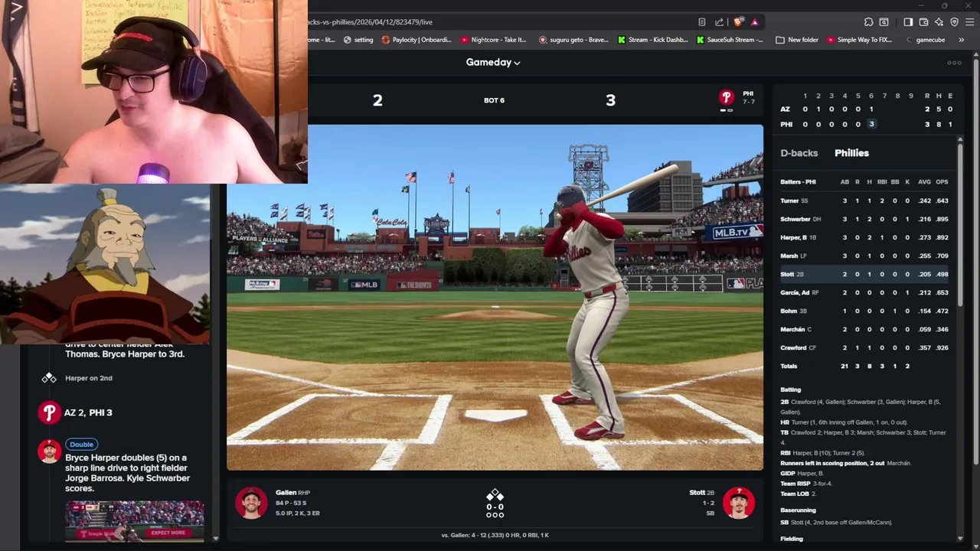Open Nightcore - Take It bookmark

tap(494, 40)
